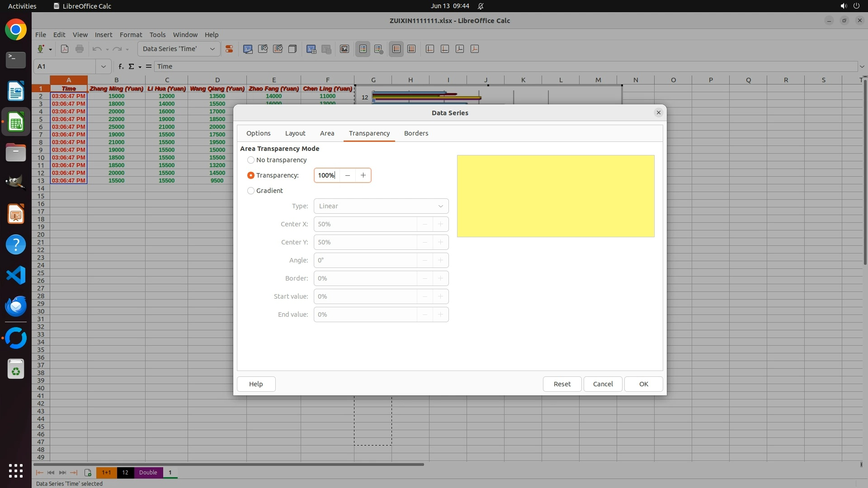The width and height of the screenshot is (868, 488).
Task: Confirm dialog with OK button
Action: [643, 384]
